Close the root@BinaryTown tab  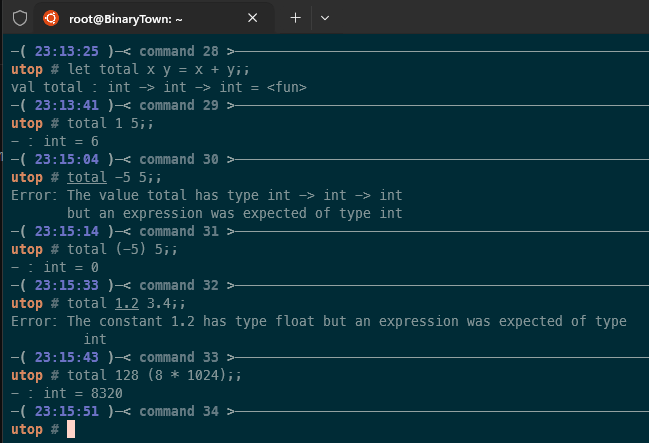click(x=253, y=18)
